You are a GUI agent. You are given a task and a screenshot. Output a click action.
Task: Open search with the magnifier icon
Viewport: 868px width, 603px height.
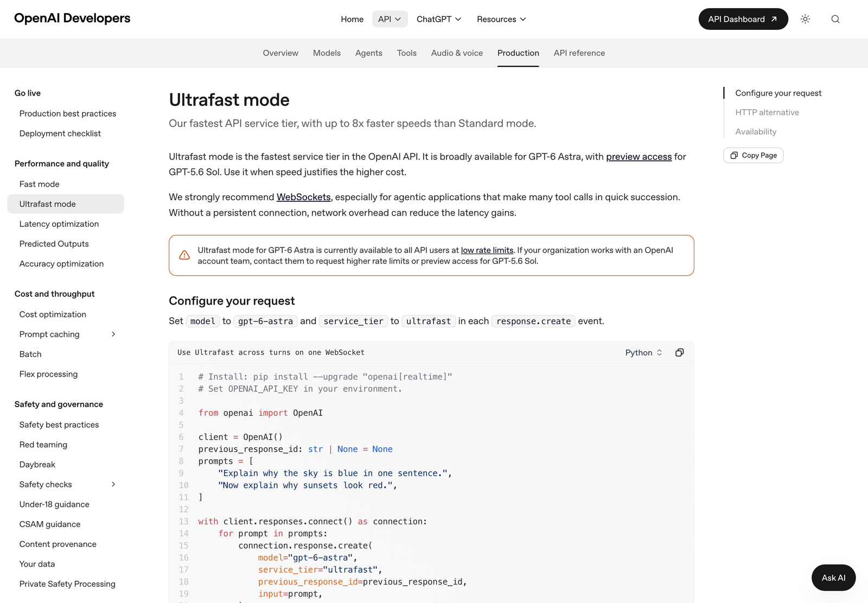(x=835, y=19)
